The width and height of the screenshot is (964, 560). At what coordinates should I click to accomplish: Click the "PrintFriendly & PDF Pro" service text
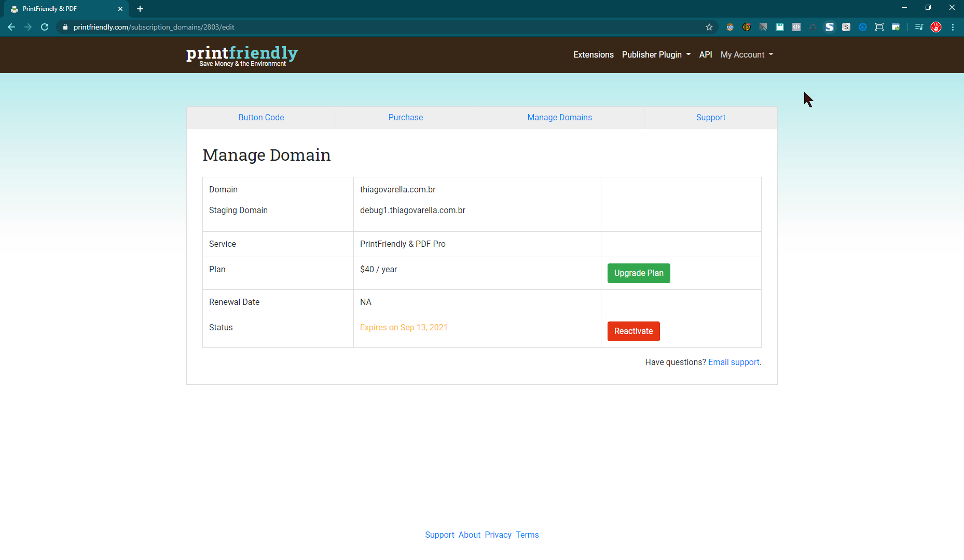(403, 244)
